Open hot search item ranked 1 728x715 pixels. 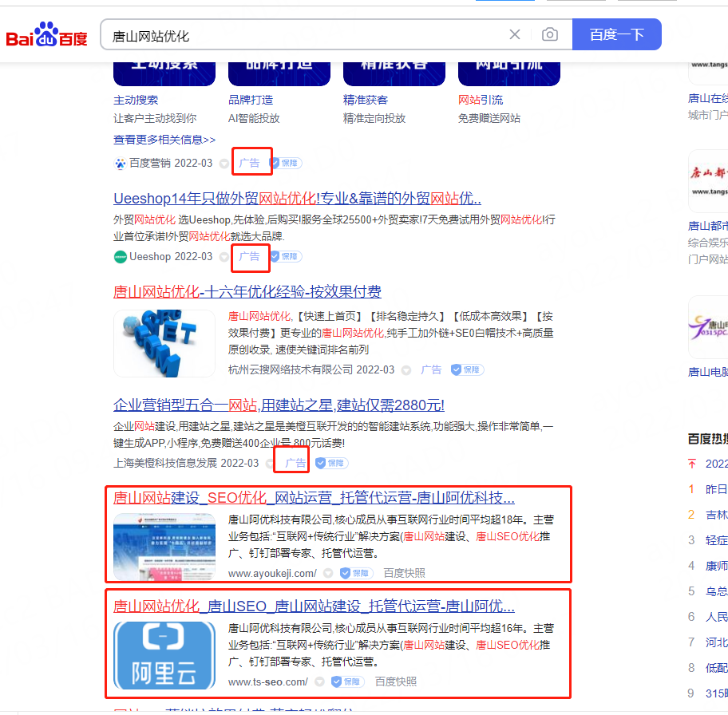coord(716,489)
